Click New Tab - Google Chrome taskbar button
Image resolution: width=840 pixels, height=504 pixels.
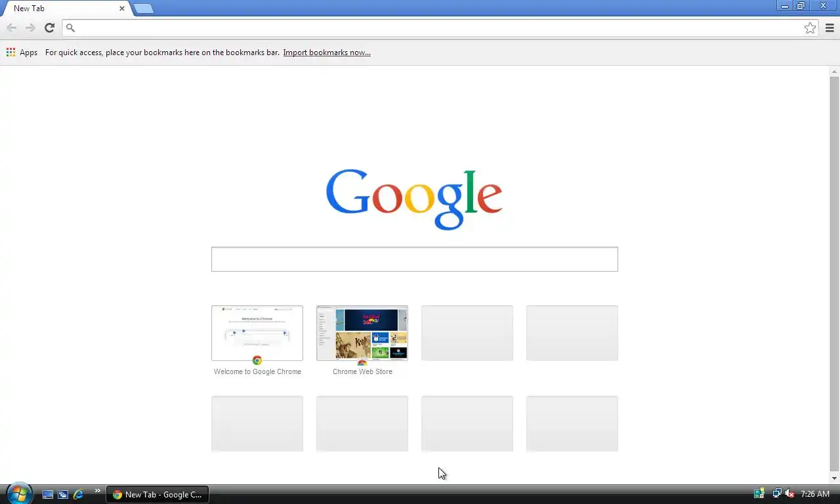(x=157, y=494)
